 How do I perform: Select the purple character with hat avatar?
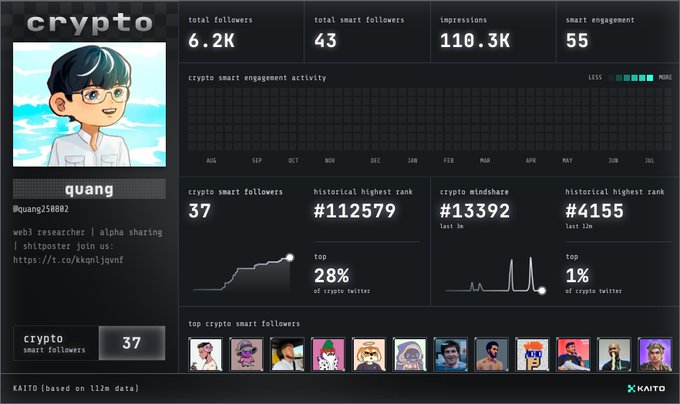click(x=246, y=354)
